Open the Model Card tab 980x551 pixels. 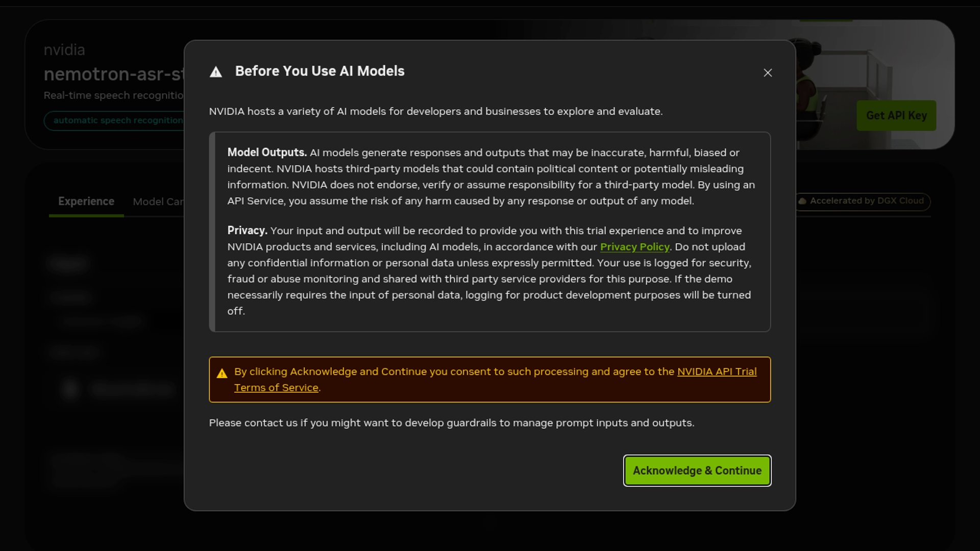click(x=157, y=202)
